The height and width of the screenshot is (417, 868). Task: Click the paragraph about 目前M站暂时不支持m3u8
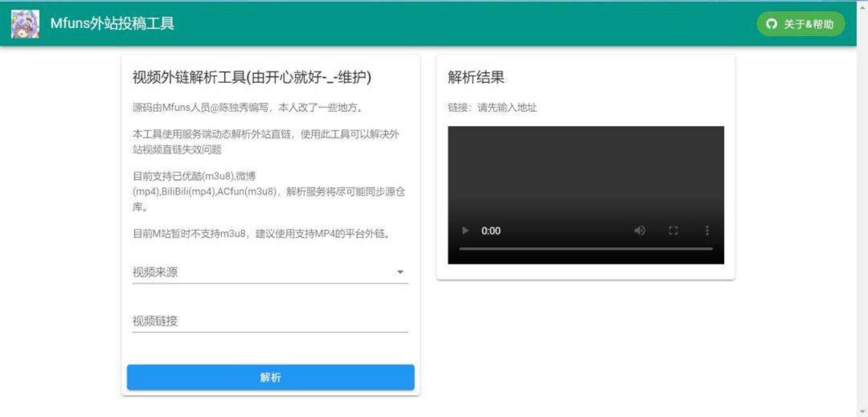pyautogui.click(x=262, y=234)
